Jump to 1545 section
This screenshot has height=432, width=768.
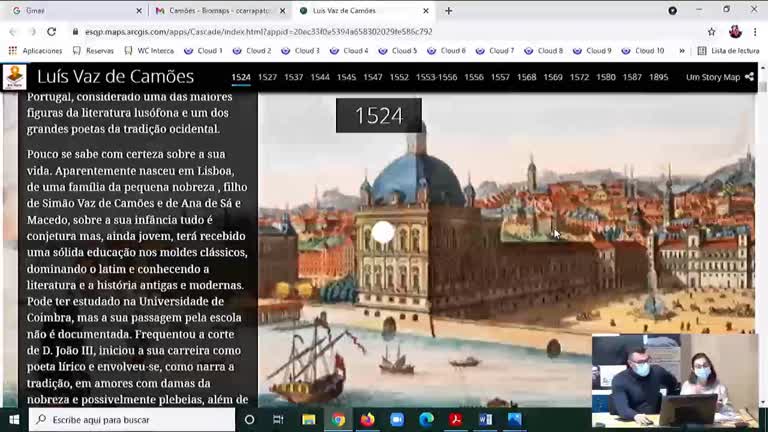point(346,77)
